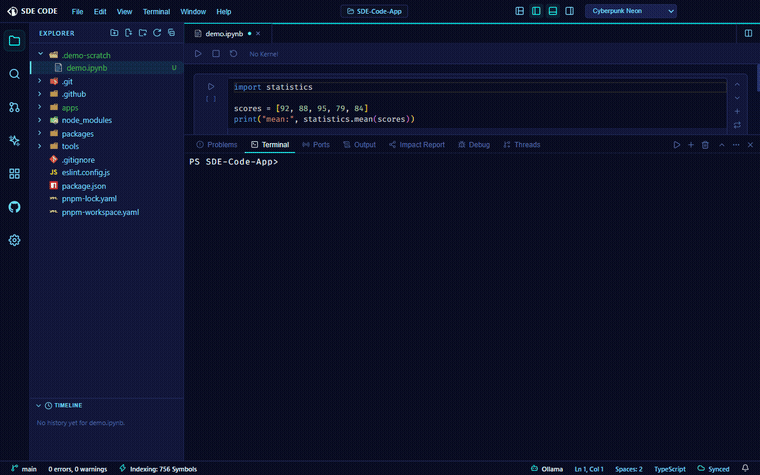Open the AI sparkle assistant view
760x475 pixels.
click(x=15, y=141)
